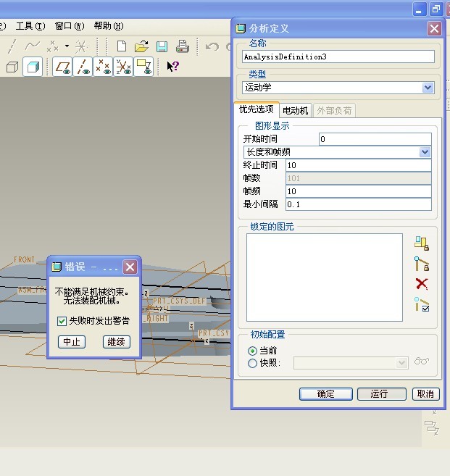The height and width of the screenshot is (476, 450).
Task: Click the datum points tool icon
Action: [52, 46]
